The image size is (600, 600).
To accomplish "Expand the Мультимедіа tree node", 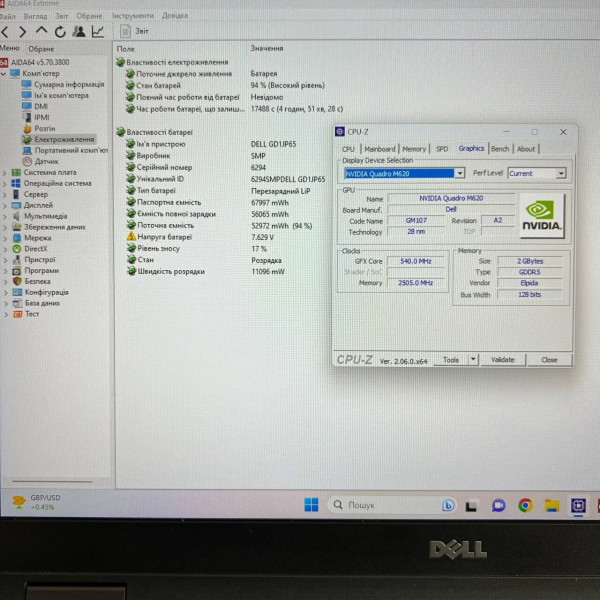I will click(4, 217).
